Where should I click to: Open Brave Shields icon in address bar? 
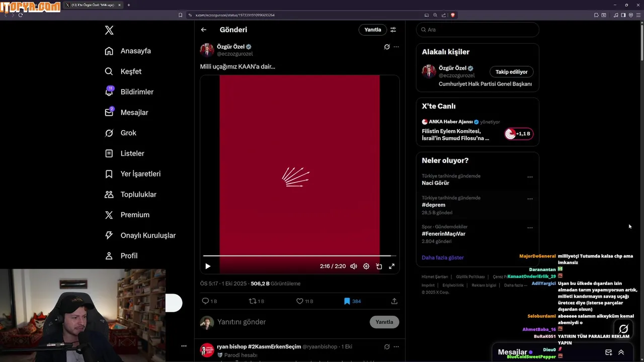(x=453, y=15)
